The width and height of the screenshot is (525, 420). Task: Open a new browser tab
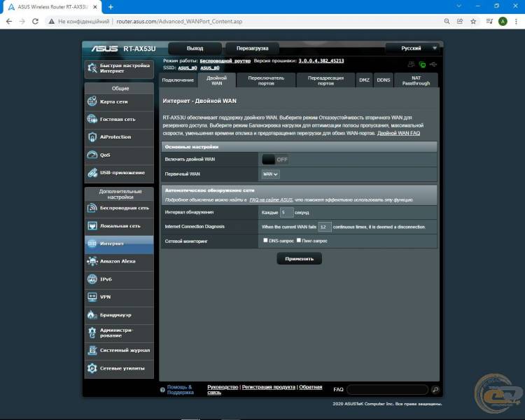click(111, 7)
